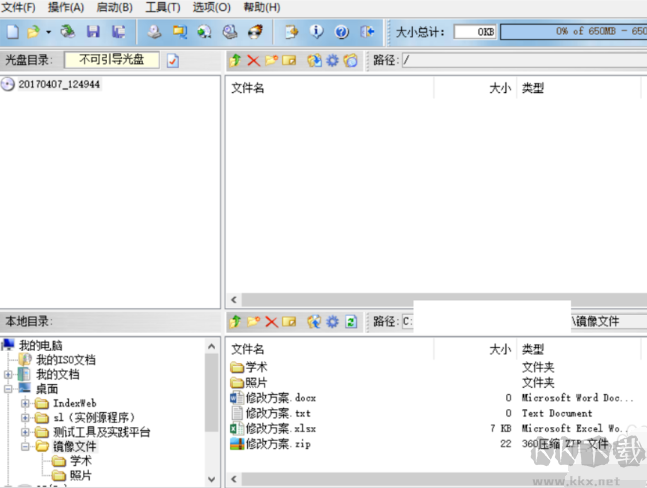Click the red X delete icon in upper pane

coord(253,60)
